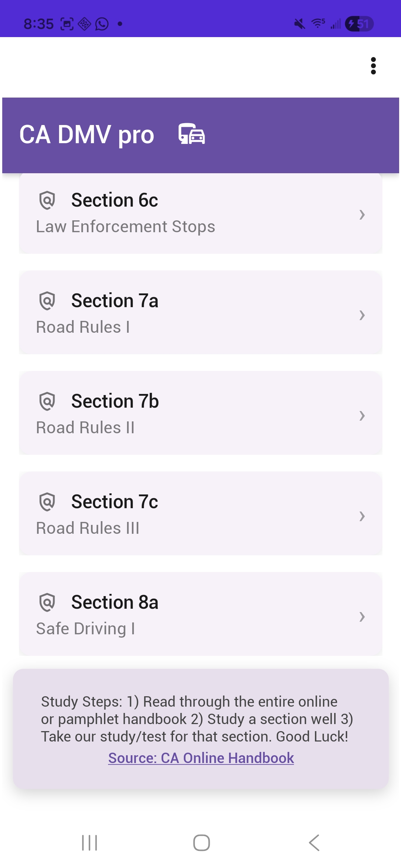This screenshot has width=401, height=868.
Task: Expand Section 8a using its chevron arrow
Action: (x=362, y=617)
